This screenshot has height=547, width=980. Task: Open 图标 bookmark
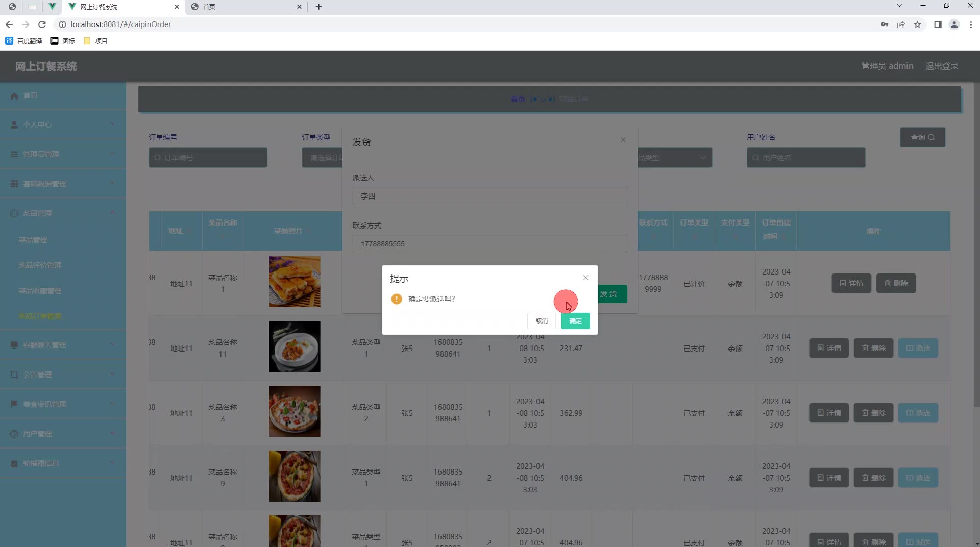[x=63, y=41]
